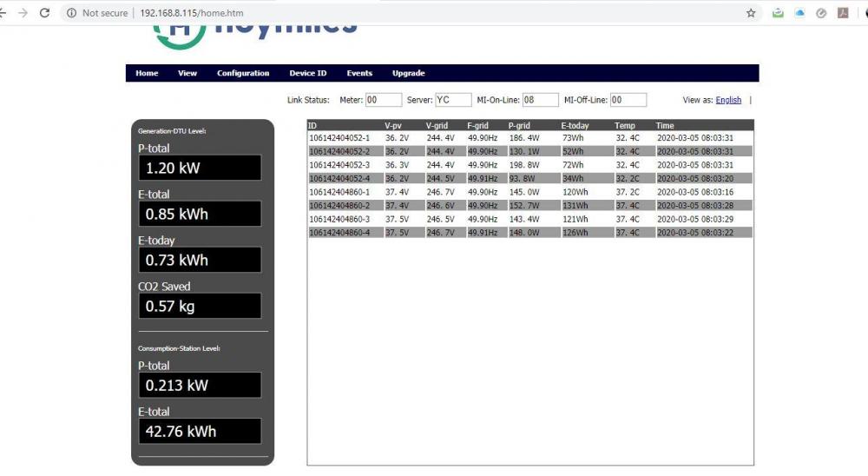Bookmark this page with the star icon
Screen dimensions: 868x476
751,13
